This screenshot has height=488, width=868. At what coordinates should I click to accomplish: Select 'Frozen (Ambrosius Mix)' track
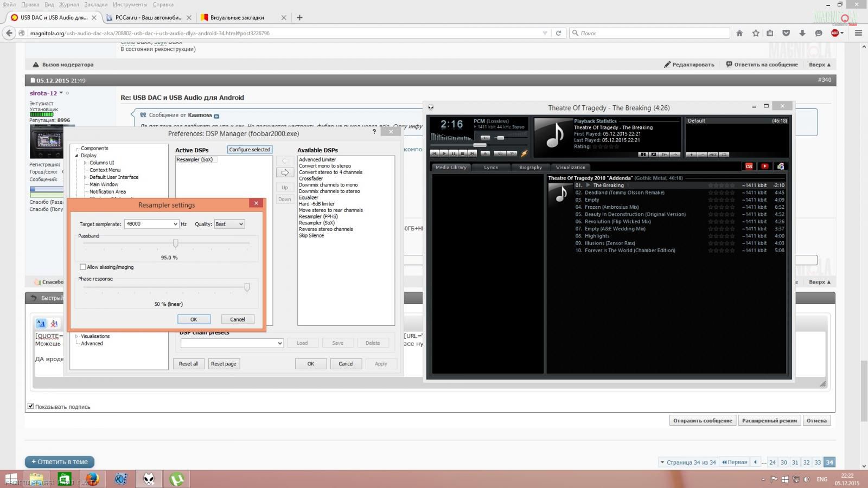click(x=611, y=207)
